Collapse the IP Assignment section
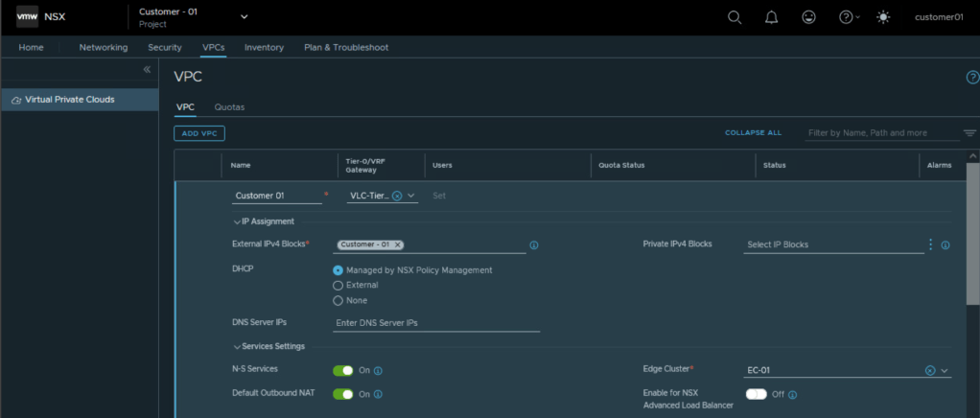 click(x=237, y=221)
